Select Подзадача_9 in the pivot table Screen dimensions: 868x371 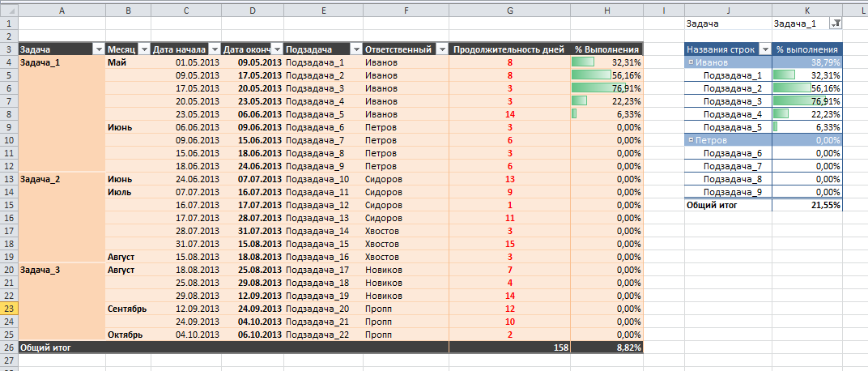pyautogui.click(x=729, y=192)
